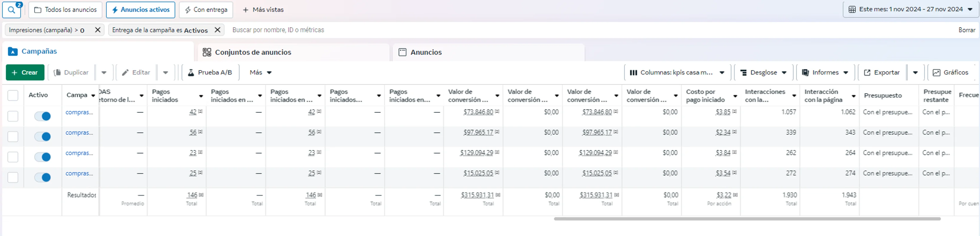Check the third campaign row checkbox

point(13,157)
